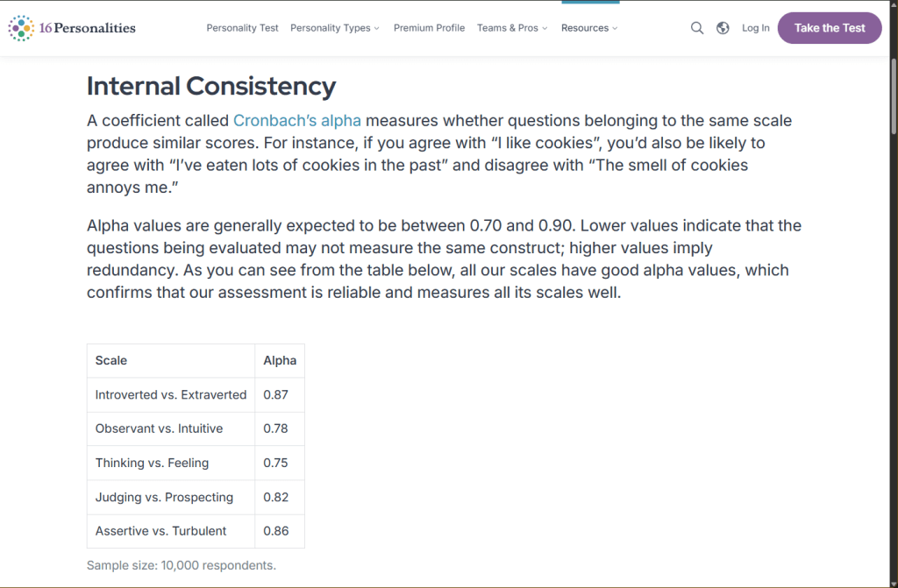Screen dimensions: 898x588
Task: Click the scrollbar down arrow
Action: (x=892, y=580)
